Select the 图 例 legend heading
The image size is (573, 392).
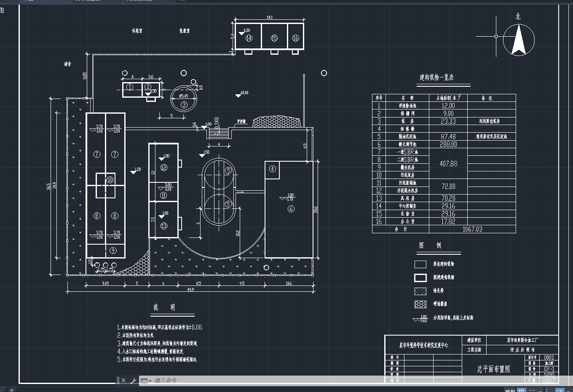(x=430, y=245)
